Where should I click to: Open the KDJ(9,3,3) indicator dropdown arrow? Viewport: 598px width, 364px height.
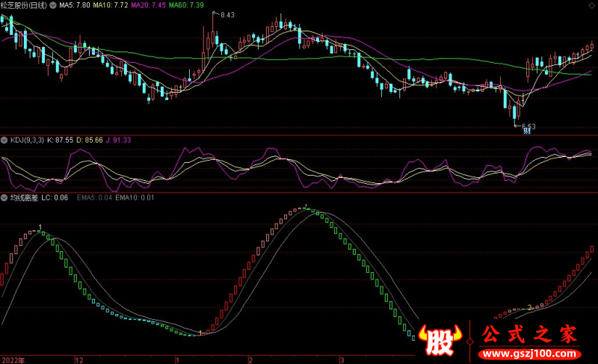click(x=4, y=140)
